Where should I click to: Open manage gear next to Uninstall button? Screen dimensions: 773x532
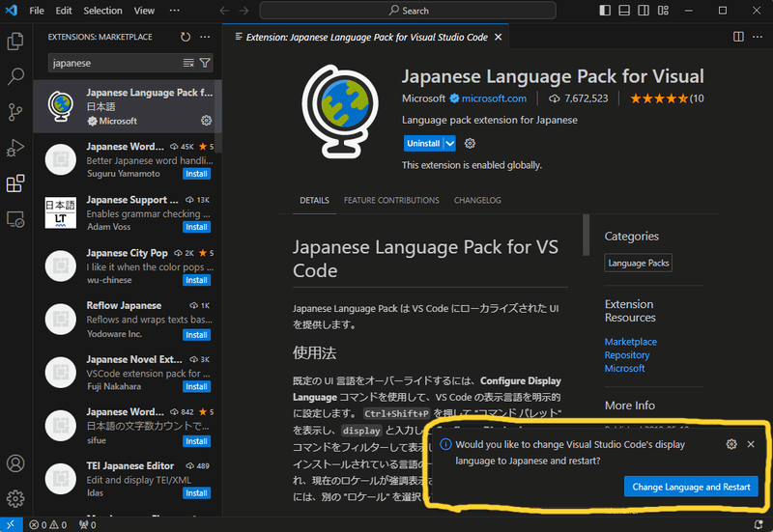[x=470, y=143]
